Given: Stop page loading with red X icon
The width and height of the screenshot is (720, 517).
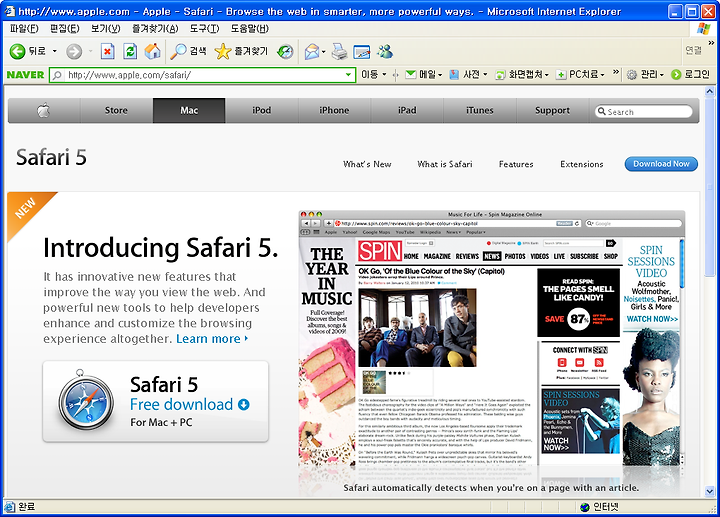Looking at the screenshot, I should 107,51.
